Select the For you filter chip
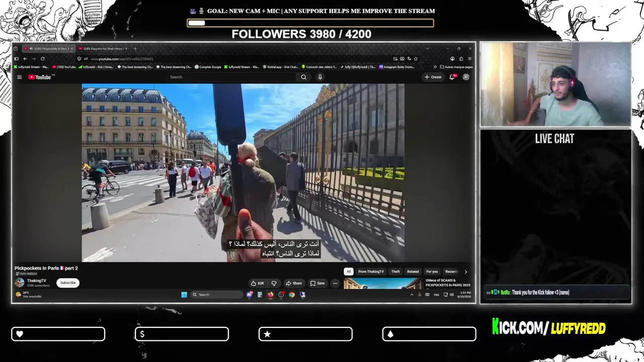Image resolution: width=644 pixels, height=362 pixels. point(432,271)
